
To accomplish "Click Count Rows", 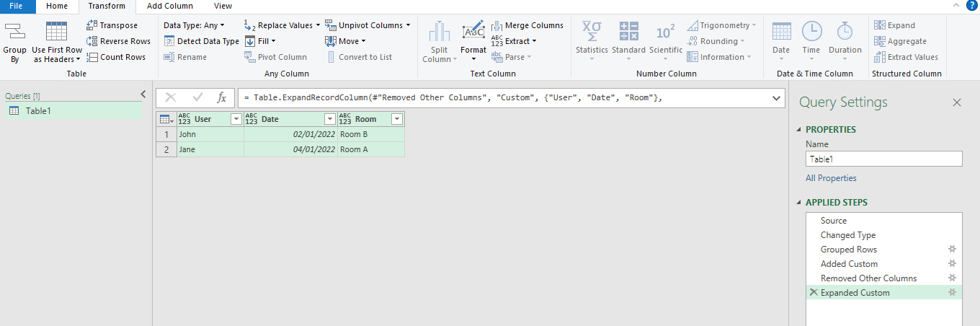I will tap(115, 57).
